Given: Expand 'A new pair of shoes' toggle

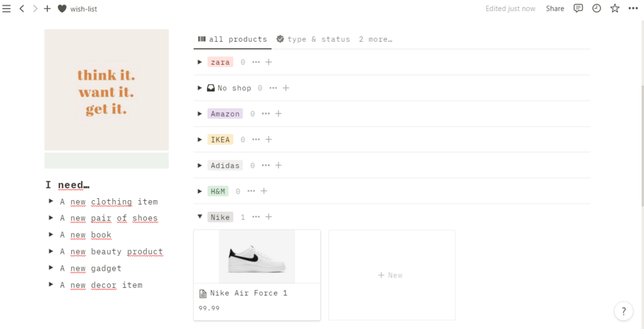Looking at the screenshot, I should [51, 218].
